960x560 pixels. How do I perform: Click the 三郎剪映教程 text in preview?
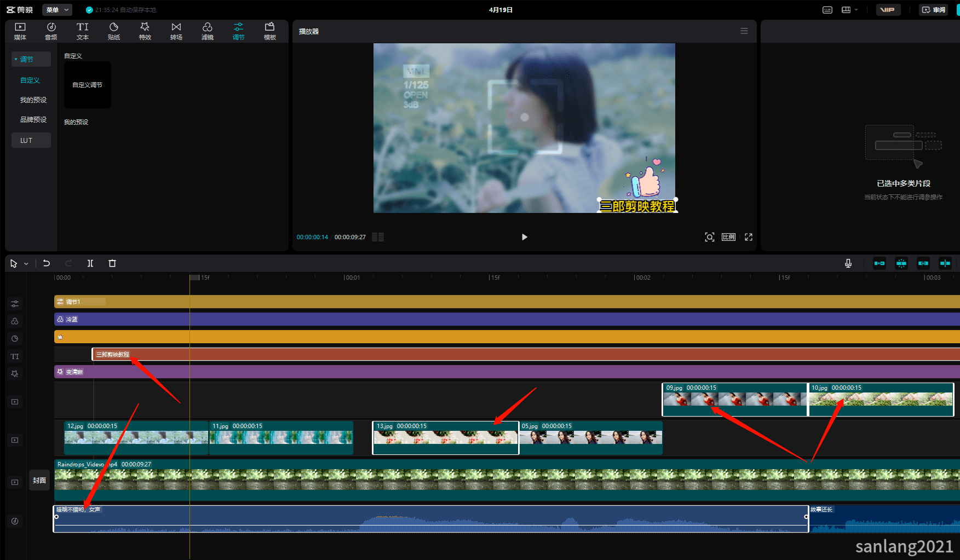(x=637, y=206)
